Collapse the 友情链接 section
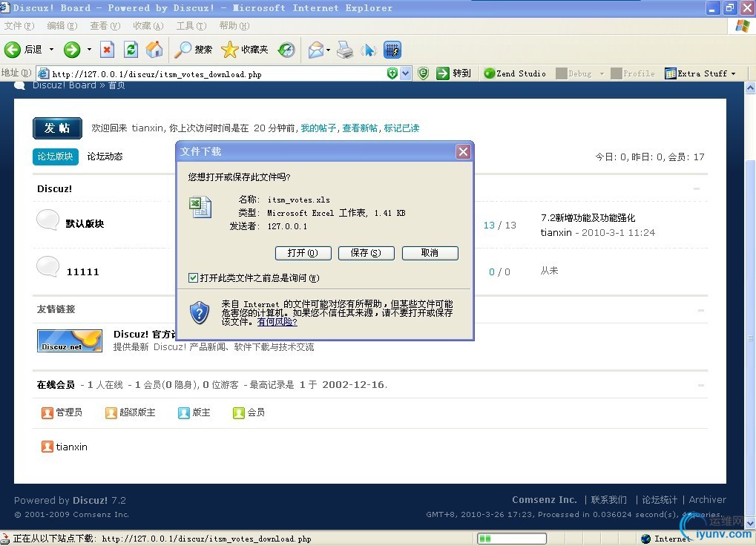756x546 pixels. click(700, 310)
